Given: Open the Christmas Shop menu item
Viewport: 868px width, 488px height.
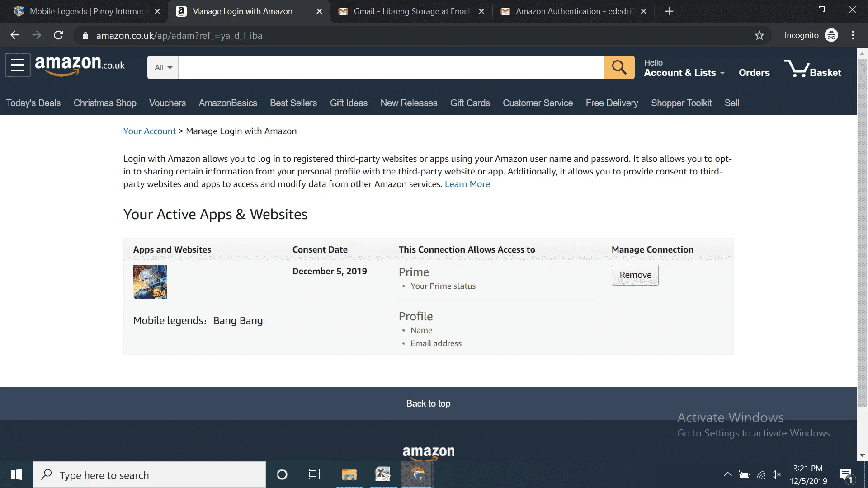Looking at the screenshot, I should [105, 103].
